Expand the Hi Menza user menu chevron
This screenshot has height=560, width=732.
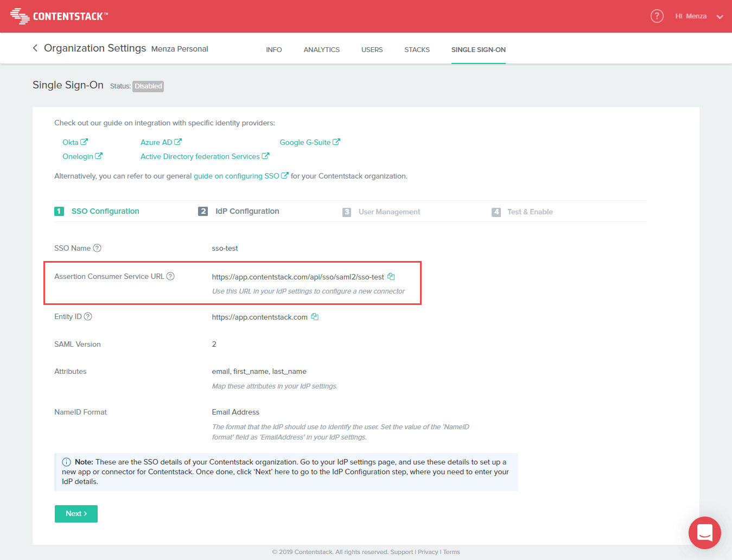(720, 17)
